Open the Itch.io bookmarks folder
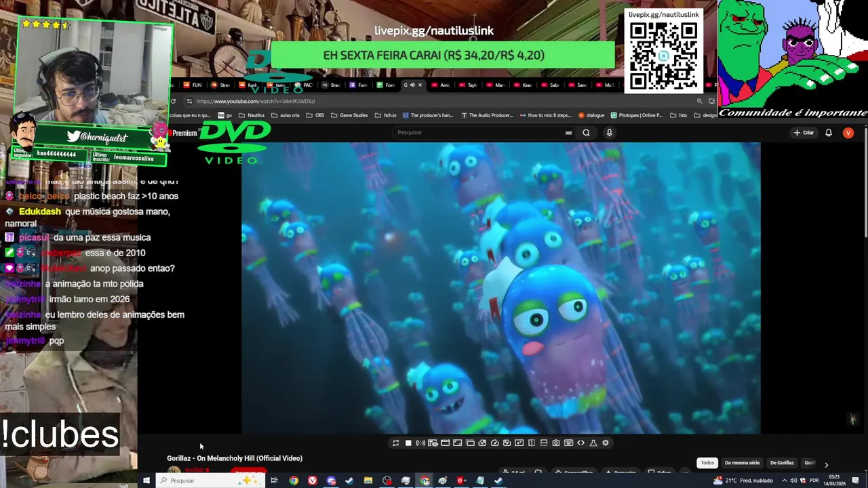Image resolution: width=868 pixels, height=488 pixels. (x=386, y=115)
